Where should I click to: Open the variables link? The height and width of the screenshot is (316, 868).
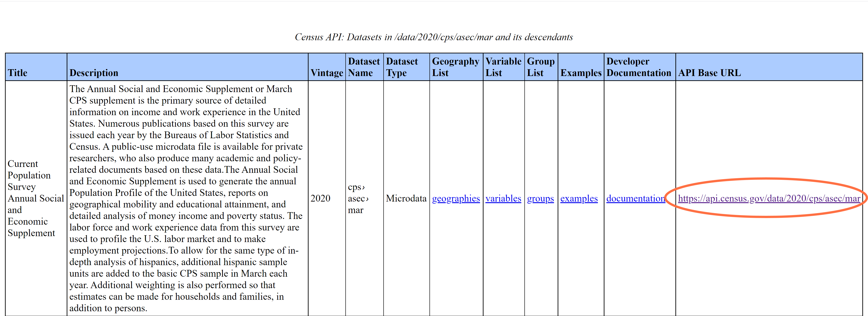[503, 198]
